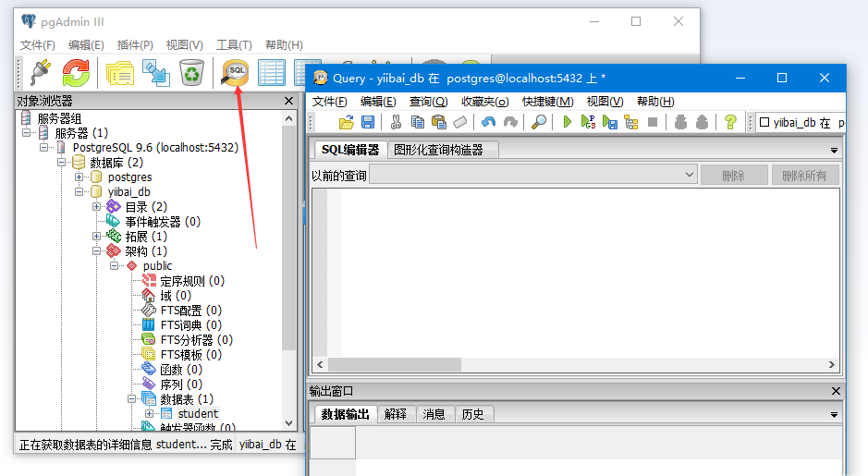The width and height of the screenshot is (868, 476).
Task: Open 快捷键(M) menu in Query window
Action: click(547, 102)
